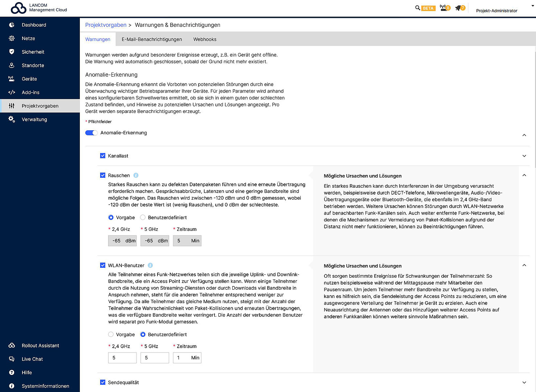Expand the Sendequalität section chevron
This screenshot has height=392, width=536.
click(524, 383)
